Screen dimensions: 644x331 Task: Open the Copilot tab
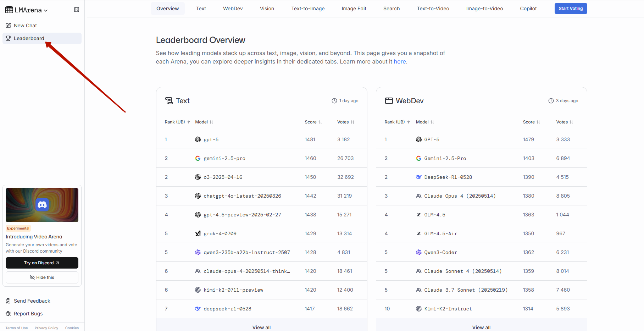(x=528, y=9)
